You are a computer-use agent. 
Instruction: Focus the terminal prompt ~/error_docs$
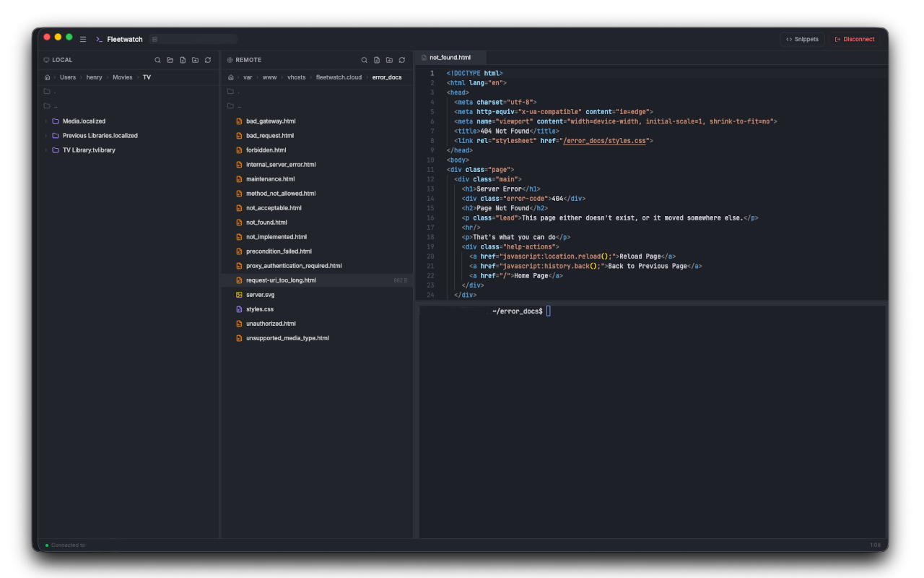517,311
